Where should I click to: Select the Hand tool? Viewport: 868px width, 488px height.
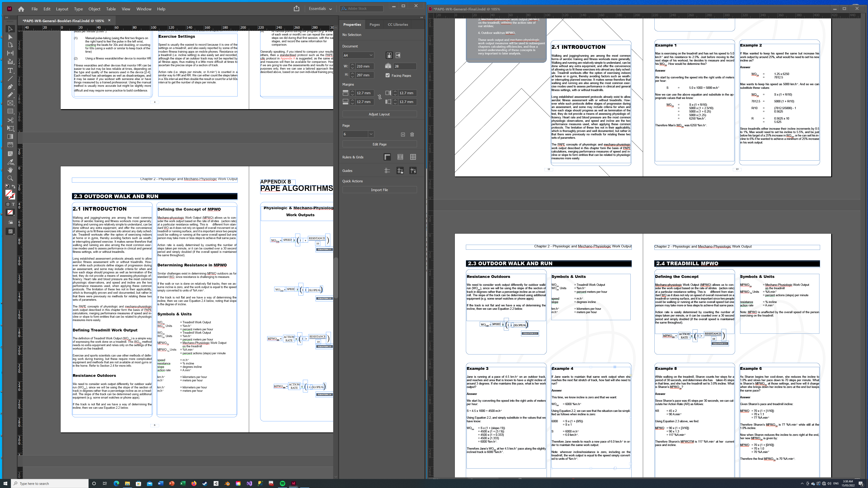tap(10, 170)
